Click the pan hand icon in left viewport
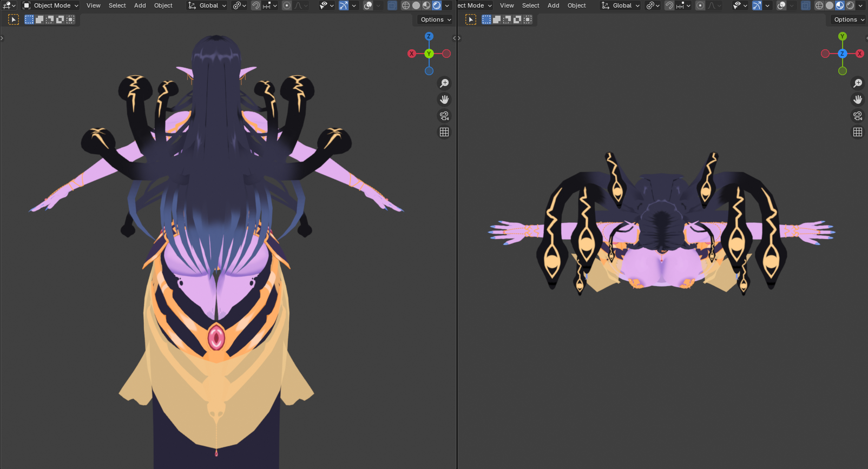Screen dimensions: 868x469 tap(444, 100)
